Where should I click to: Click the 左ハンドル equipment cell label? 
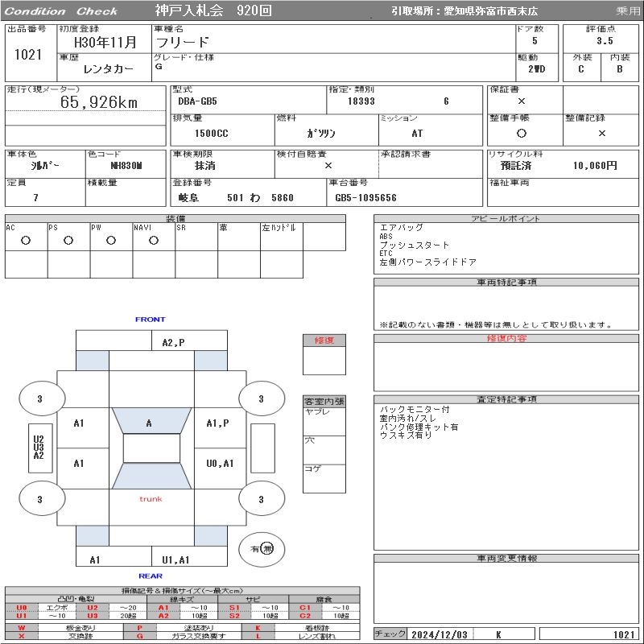tap(279, 228)
